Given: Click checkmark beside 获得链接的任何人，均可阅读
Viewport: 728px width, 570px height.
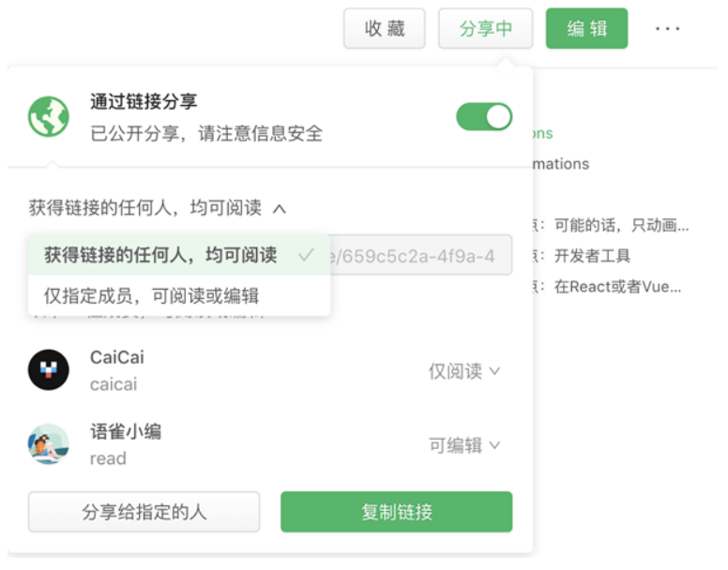Looking at the screenshot, I should click(306, 255).
